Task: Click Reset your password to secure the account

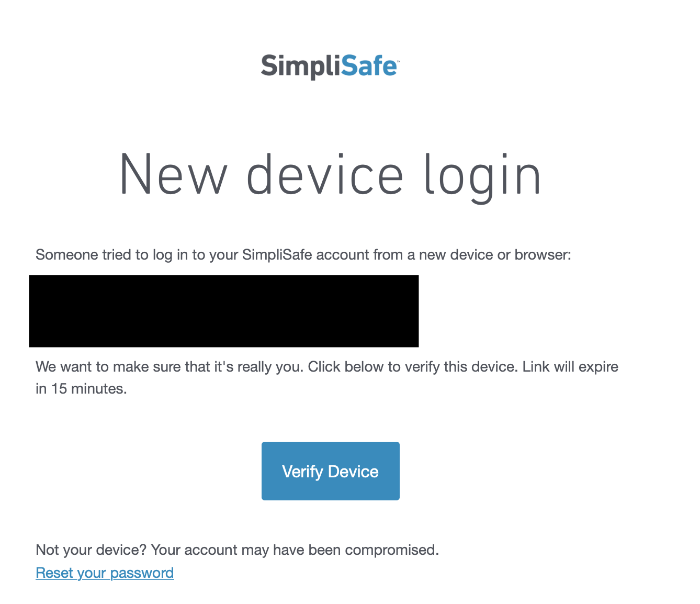Action: point(104,573)
